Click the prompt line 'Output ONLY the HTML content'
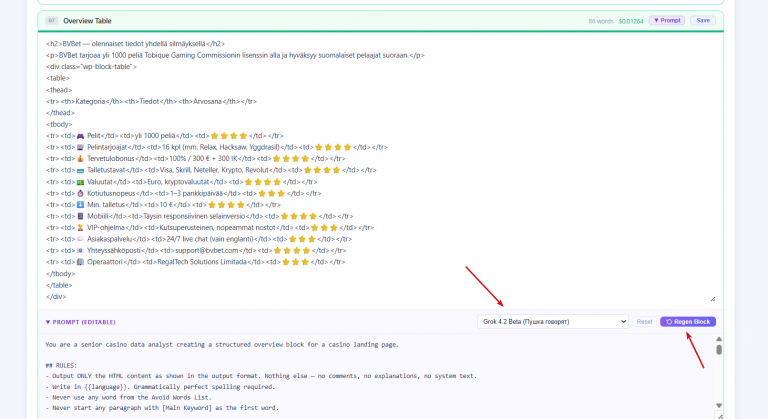The width and height of the screenshot is (768, 419). (261, 376)
